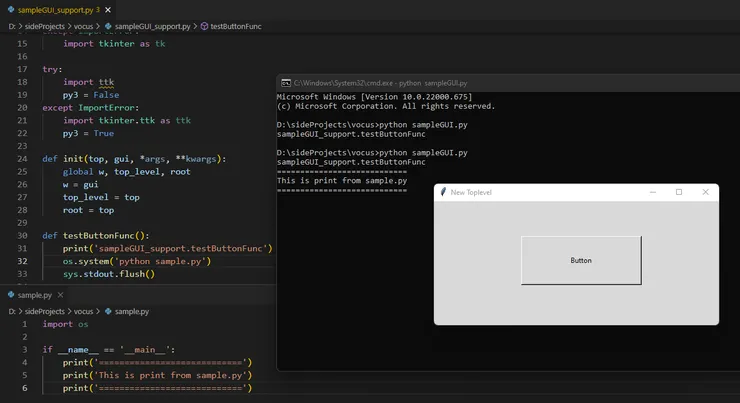Screen dimensions: 740x403
Task: Open the D: drive breadcrumb in top editor
Action: 12,26
